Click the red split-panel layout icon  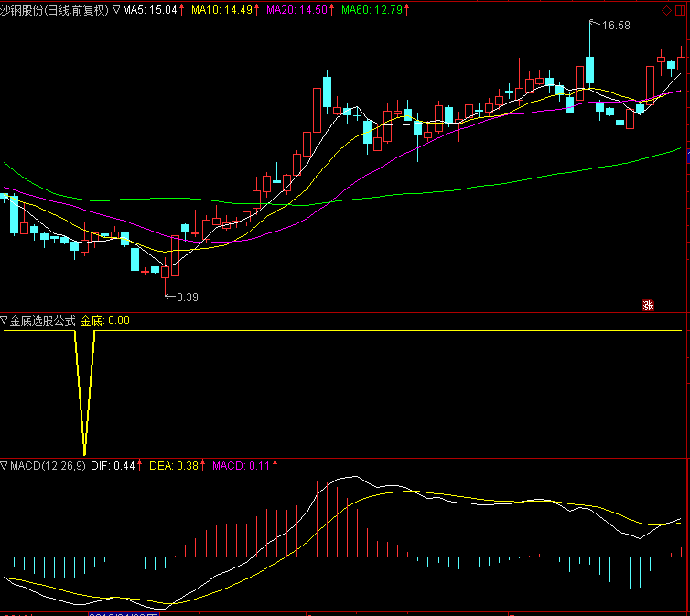681,10
